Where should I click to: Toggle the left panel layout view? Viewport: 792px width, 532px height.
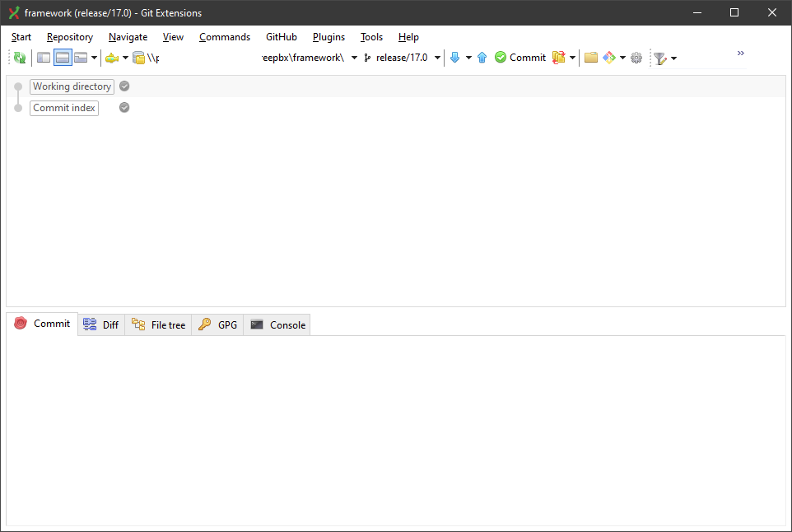(x=43, y=58)
